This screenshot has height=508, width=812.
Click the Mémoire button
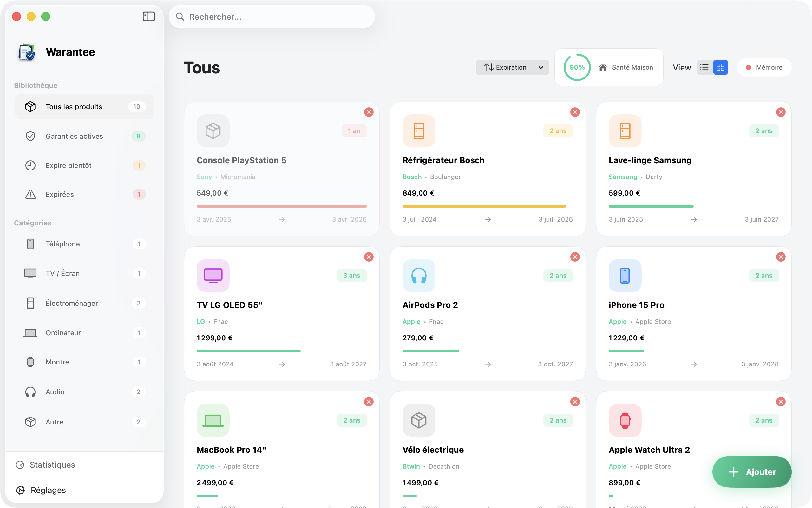[764, 68]
